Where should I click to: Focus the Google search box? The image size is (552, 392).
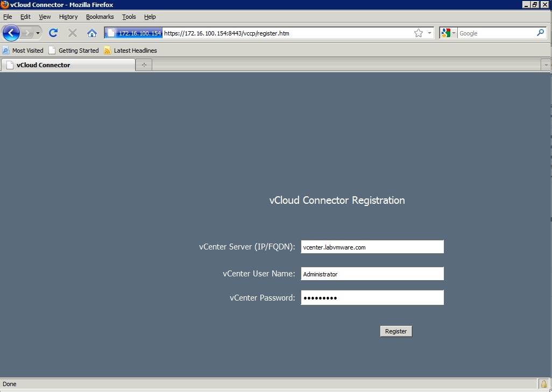pos(497,33)
